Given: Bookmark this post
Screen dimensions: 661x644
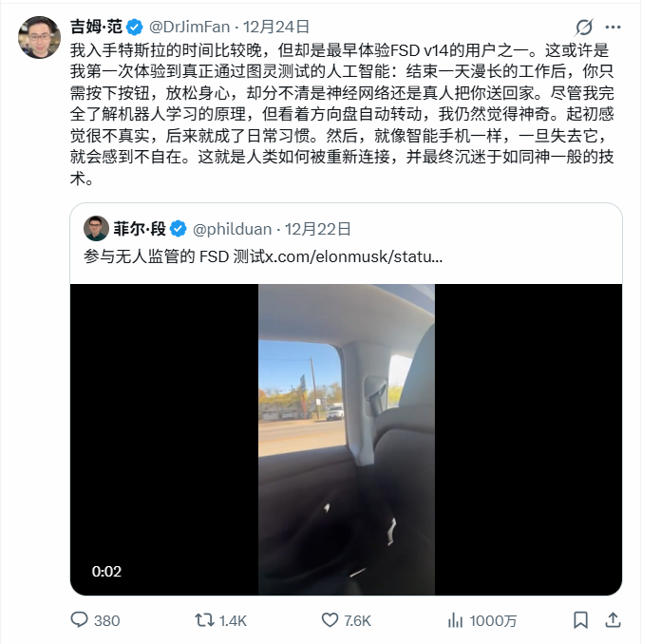Looking at the screenshot, I should pyautogui.click(x=580, y=620).
